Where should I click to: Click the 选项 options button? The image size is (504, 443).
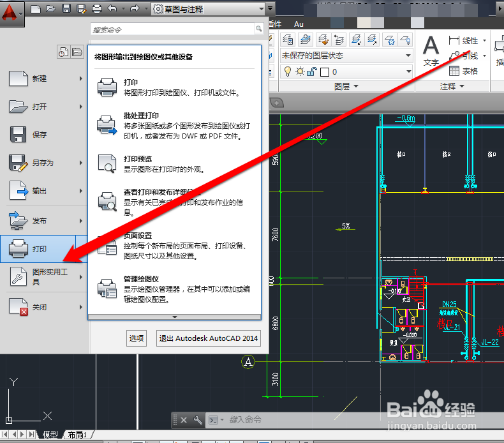137,338
